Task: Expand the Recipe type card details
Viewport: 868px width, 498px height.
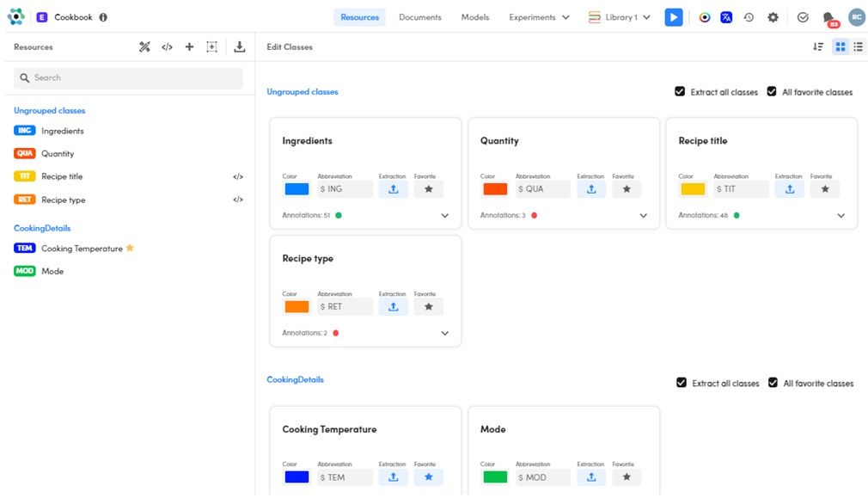Action: pos(444,334)
